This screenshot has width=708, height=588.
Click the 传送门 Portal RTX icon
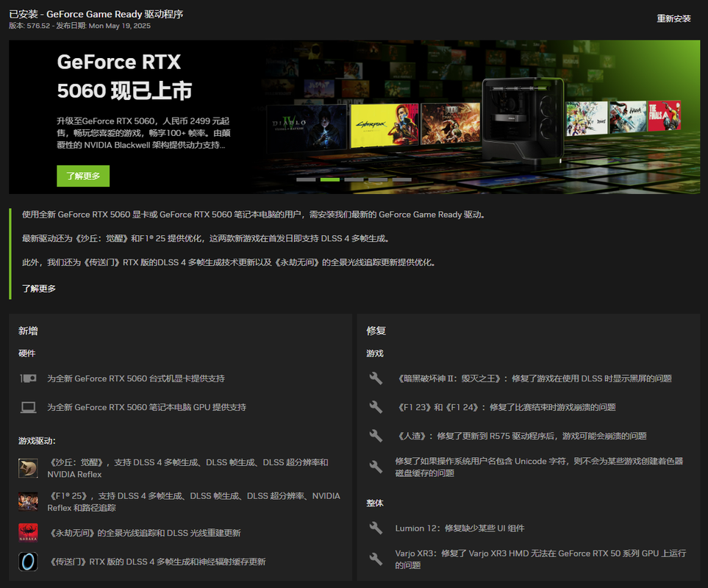point(28,562)
